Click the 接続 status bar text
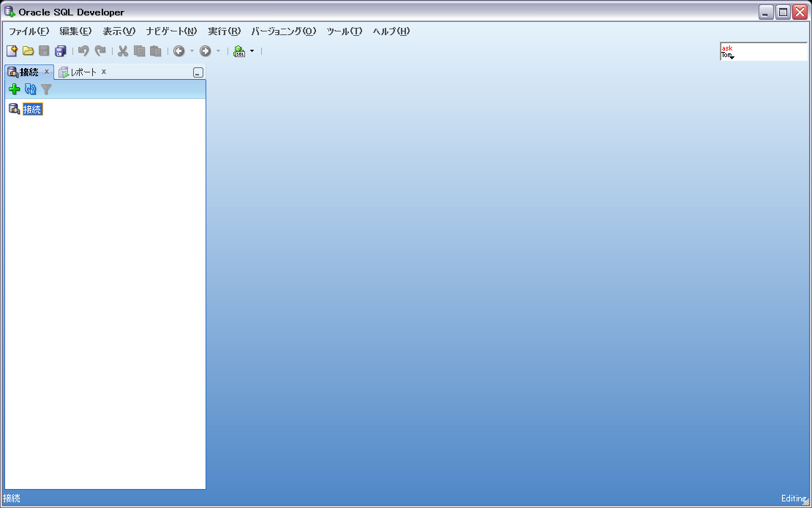 tap(12, 498)
